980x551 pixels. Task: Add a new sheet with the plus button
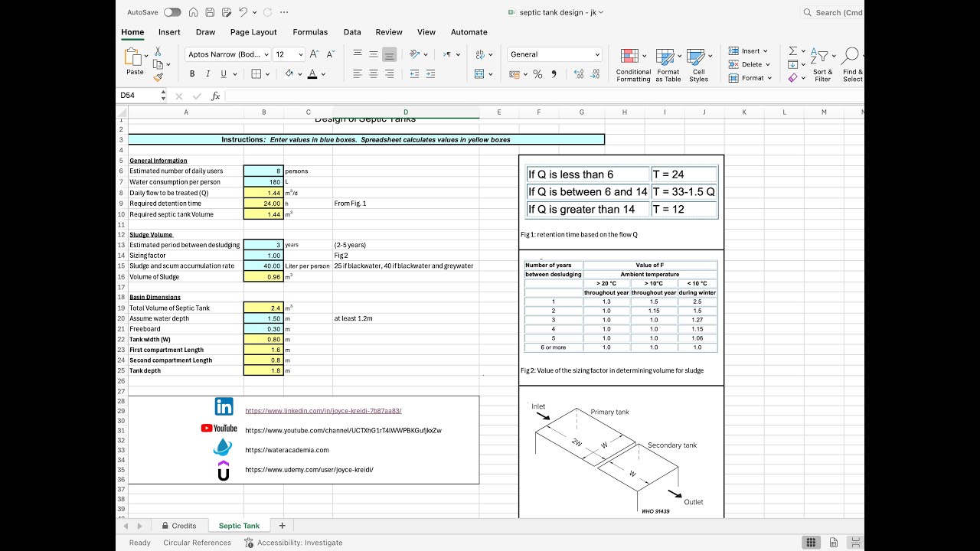coord(282,526)
